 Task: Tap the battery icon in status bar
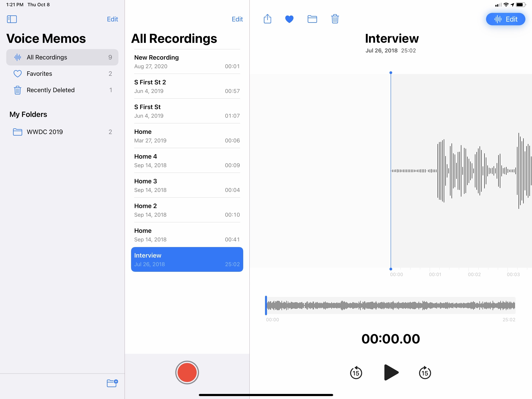521,5
